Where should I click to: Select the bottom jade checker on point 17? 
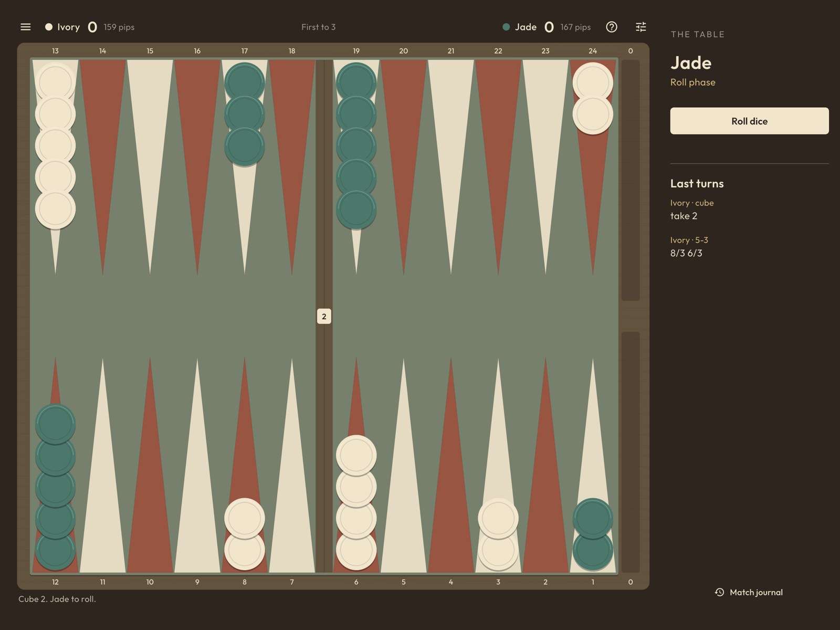[245, 146]
